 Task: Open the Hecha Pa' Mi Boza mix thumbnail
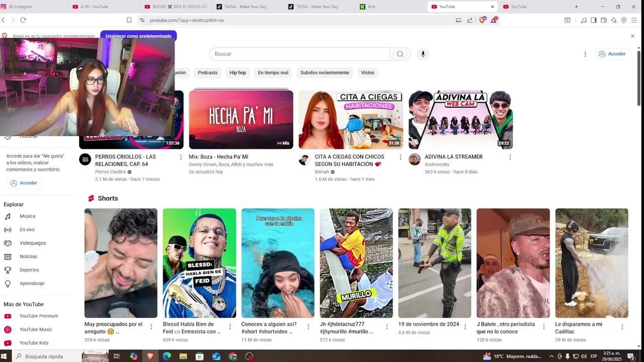pyautogui.click(x=241, y=120)
